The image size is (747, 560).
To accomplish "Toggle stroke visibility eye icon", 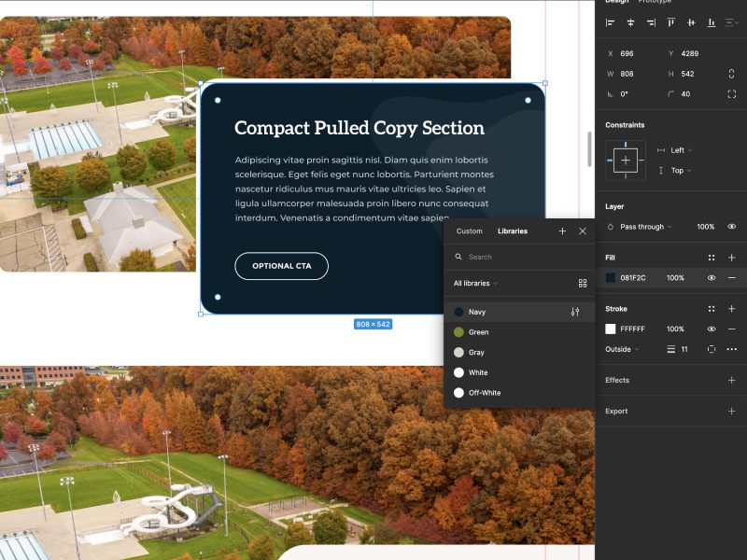I will click(x=712, y=329).
